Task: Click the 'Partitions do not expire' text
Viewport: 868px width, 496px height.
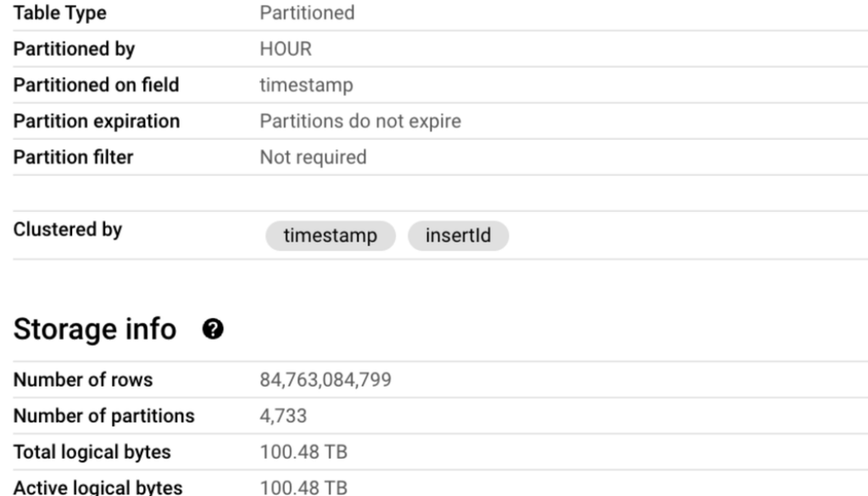Action: pos(360,120)
